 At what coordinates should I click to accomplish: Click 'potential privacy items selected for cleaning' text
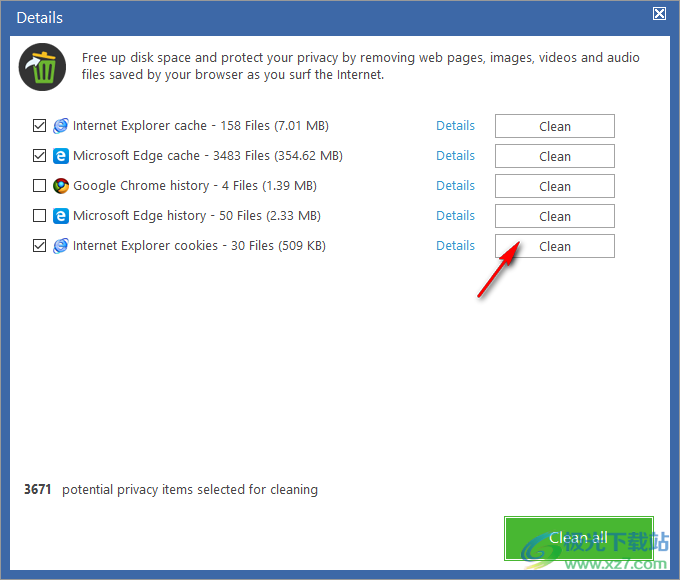coord(190,490)
